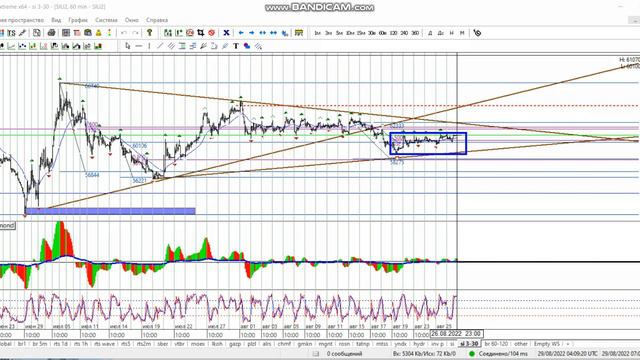
Task: Click the copy document icon
Action: [x=36, y=33]
